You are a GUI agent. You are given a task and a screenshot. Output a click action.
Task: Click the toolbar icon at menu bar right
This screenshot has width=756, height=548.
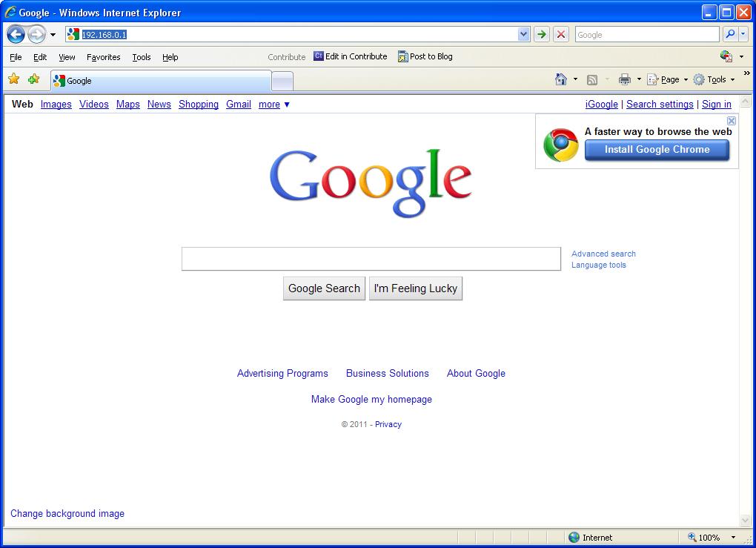tap(726, 56)
